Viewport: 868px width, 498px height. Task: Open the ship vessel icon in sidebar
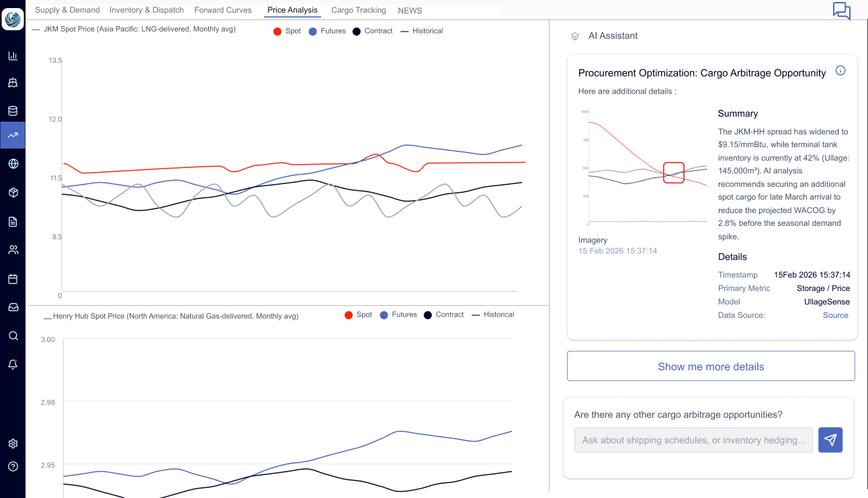[13, 83]
